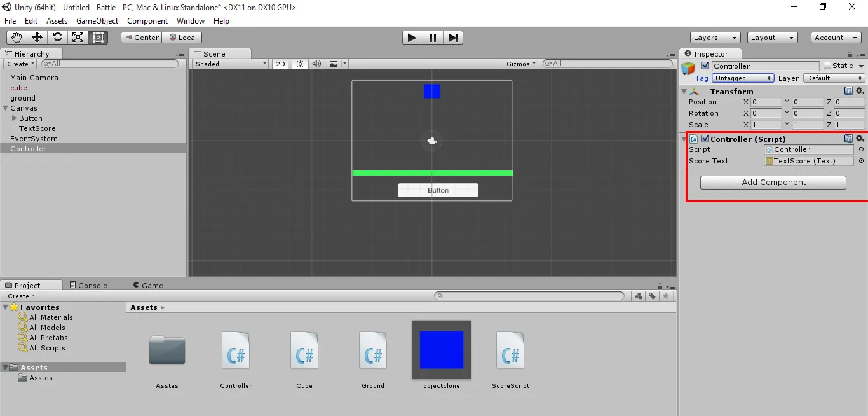Open Controller Script gear menu
The width and height of the screenshot is (868, 416).
(860, 139)
